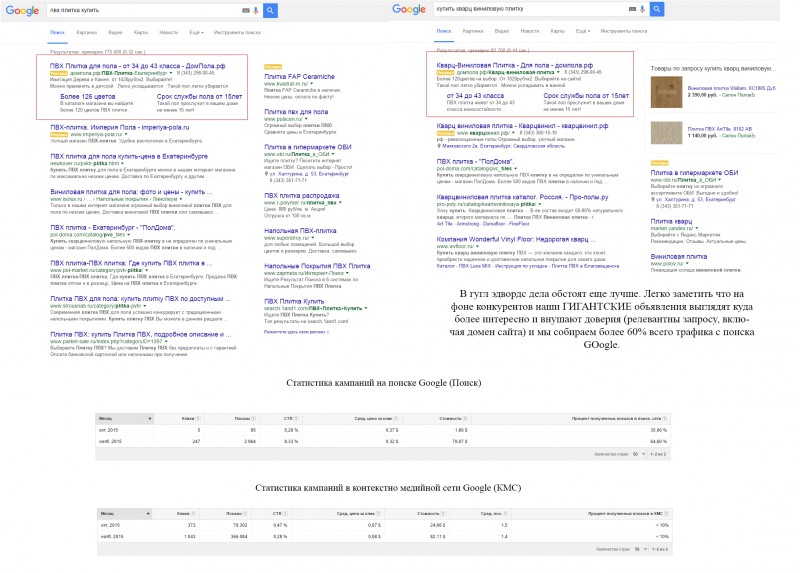Open 'Наполная ПВХ-плитка' side ad

[300, 231]
